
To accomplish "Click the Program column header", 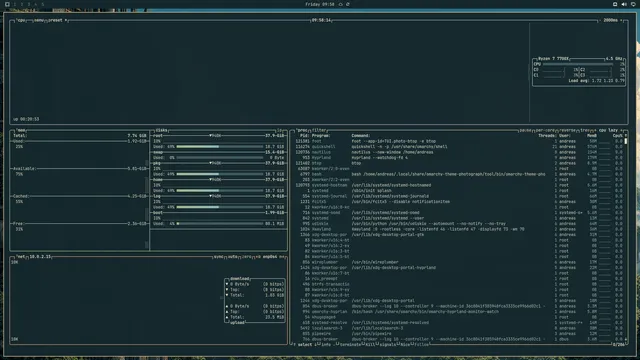I will (x=321, y=136).
